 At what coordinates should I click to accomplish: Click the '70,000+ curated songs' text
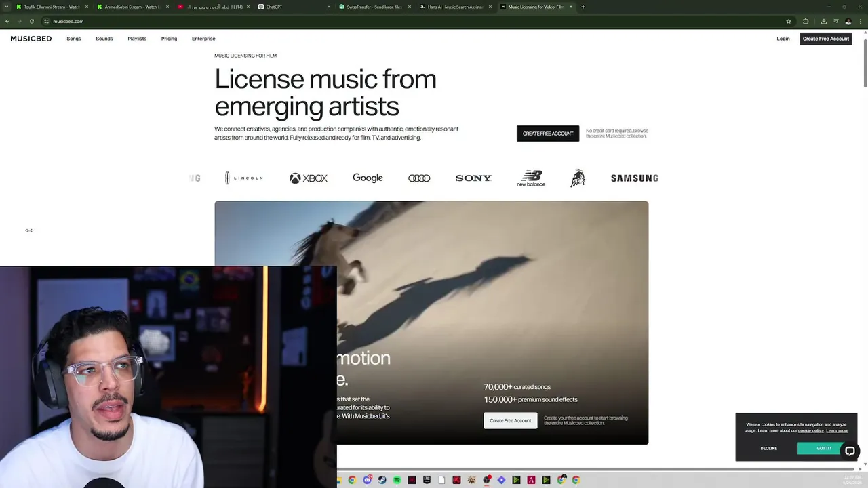click(517, 387)
